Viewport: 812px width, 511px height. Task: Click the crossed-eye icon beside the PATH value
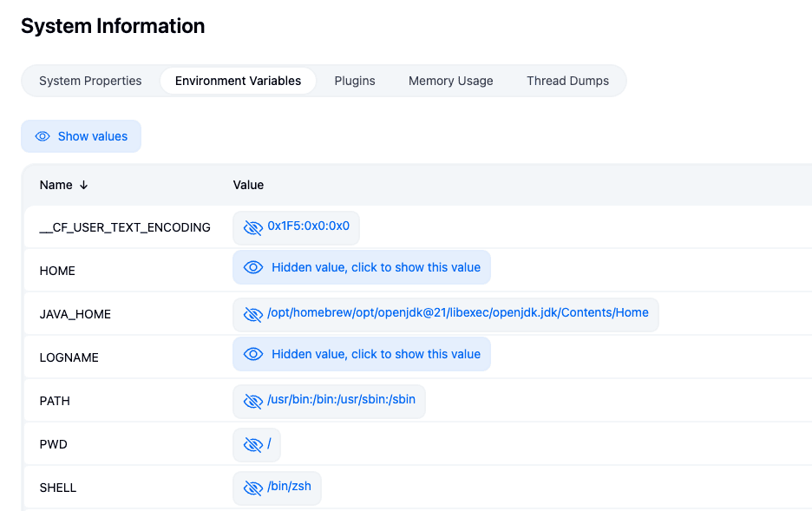[x=253, y=401]
